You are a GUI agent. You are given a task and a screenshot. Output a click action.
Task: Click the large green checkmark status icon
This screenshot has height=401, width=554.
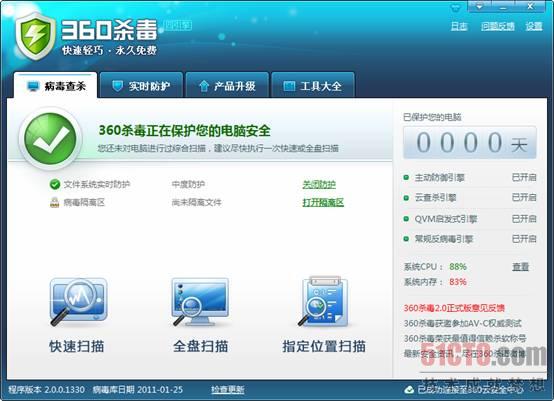(x=50, y=138)
